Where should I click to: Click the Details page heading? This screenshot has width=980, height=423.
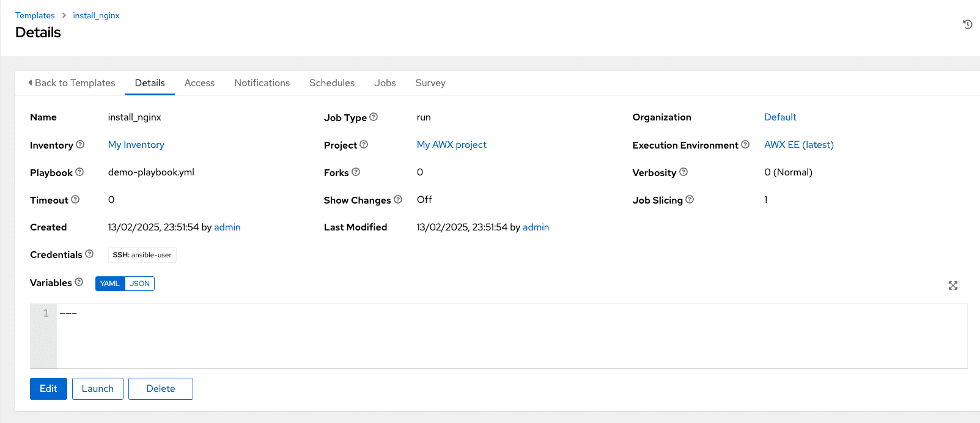(38, 32)
